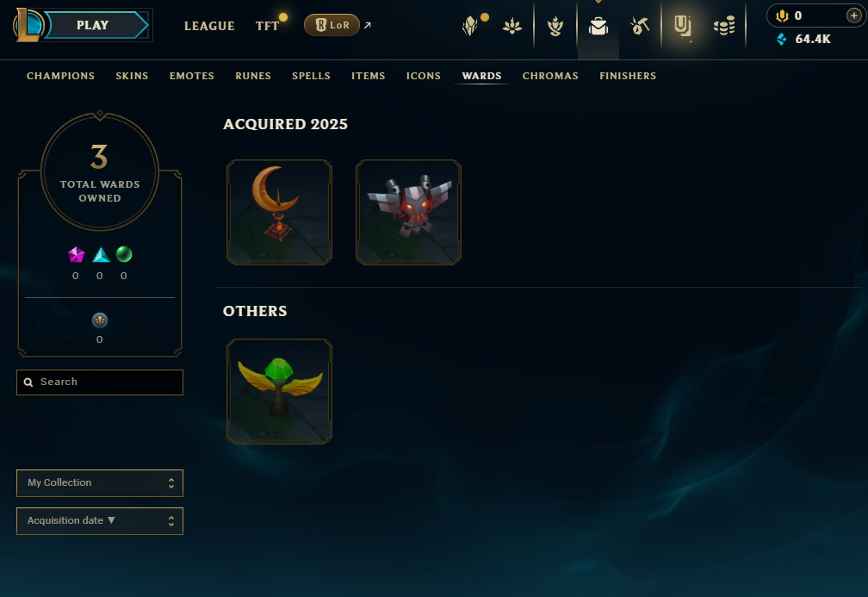
Task: Open the LoR external launcher link
Action: coord(338,25)
